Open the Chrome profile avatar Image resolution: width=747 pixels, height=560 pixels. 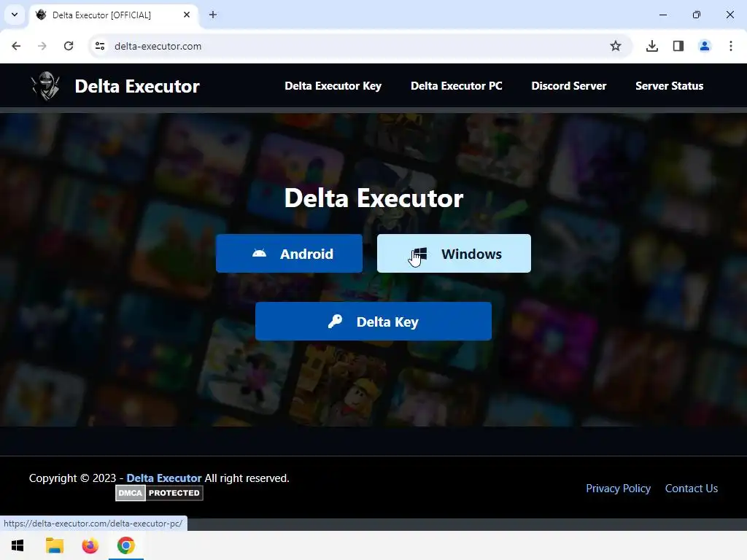click(705, 46)
